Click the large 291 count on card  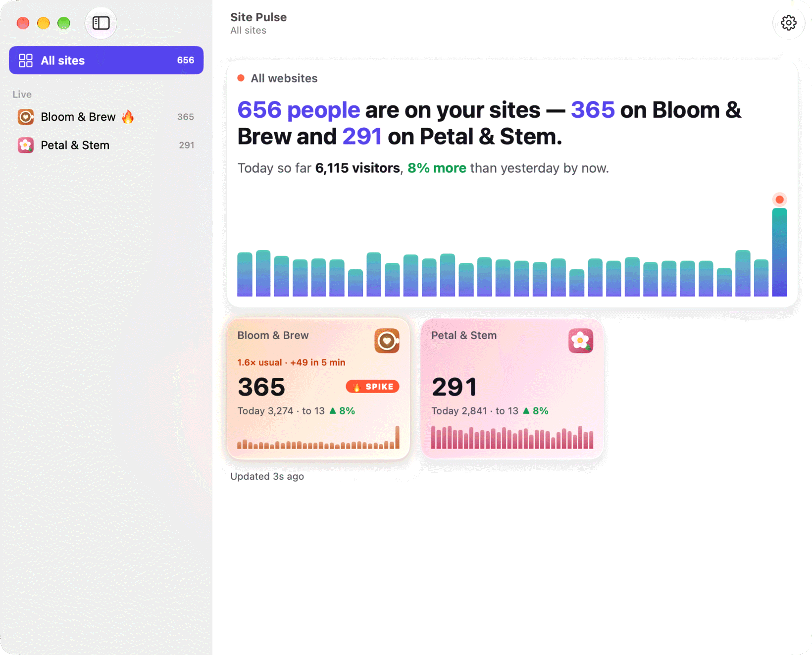point(454,387)
